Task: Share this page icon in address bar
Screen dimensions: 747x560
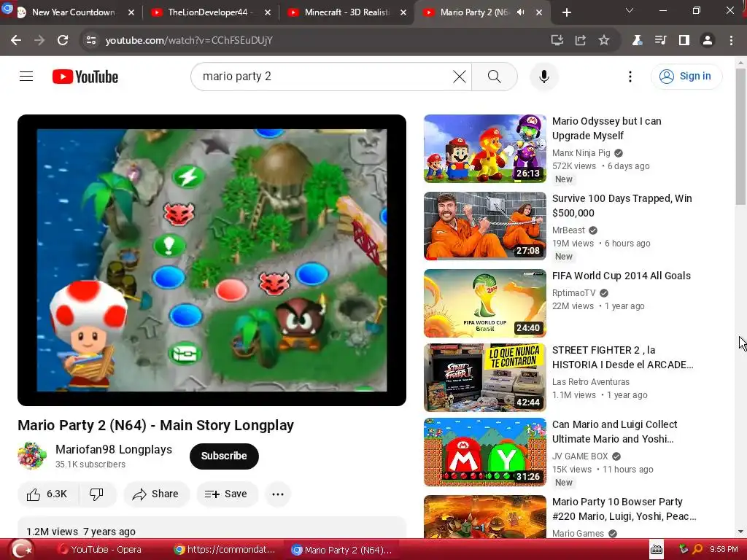Action: pos(580,40)
